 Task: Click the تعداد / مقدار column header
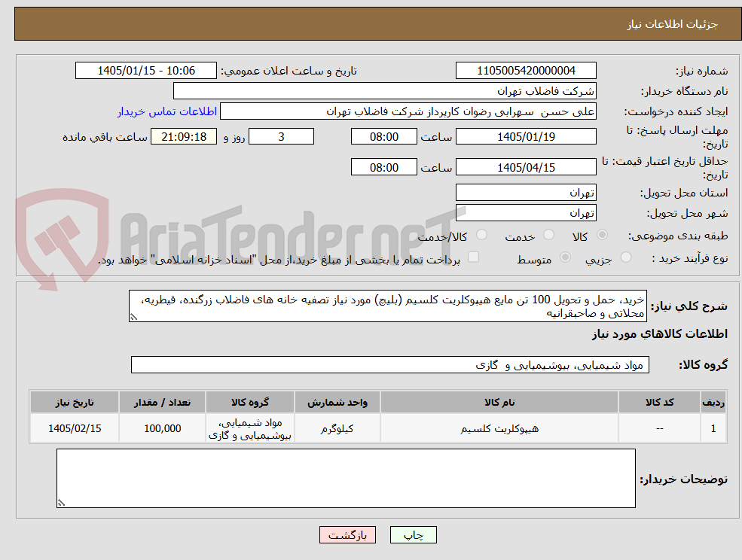coord(162,403)
